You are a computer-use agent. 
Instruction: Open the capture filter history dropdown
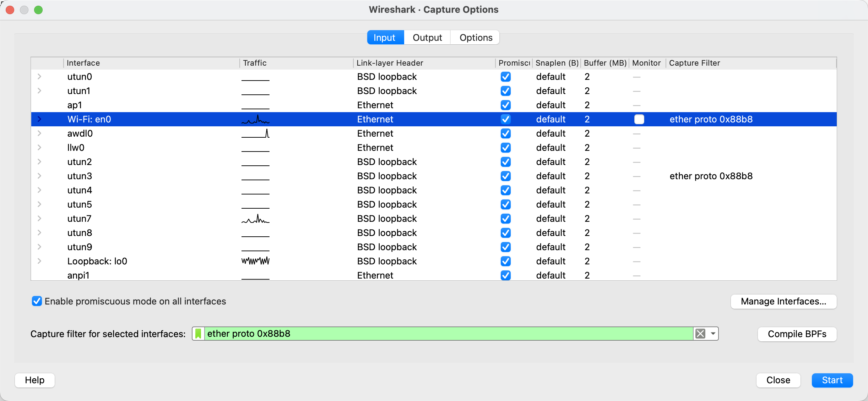click(x=713, y=334)
